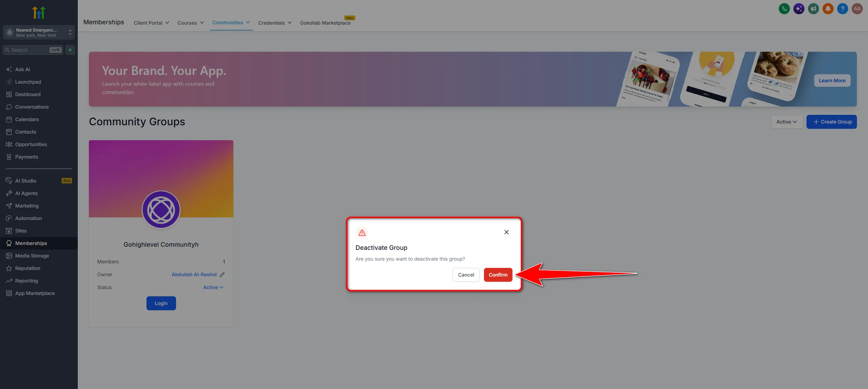Click Learn More on the banner

pyautogui.click(x=832, y=81)
